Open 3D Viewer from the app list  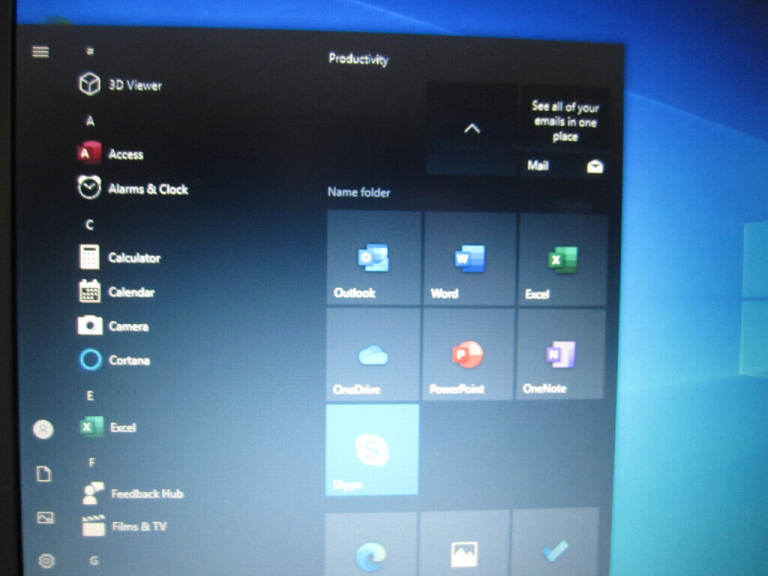133,85
